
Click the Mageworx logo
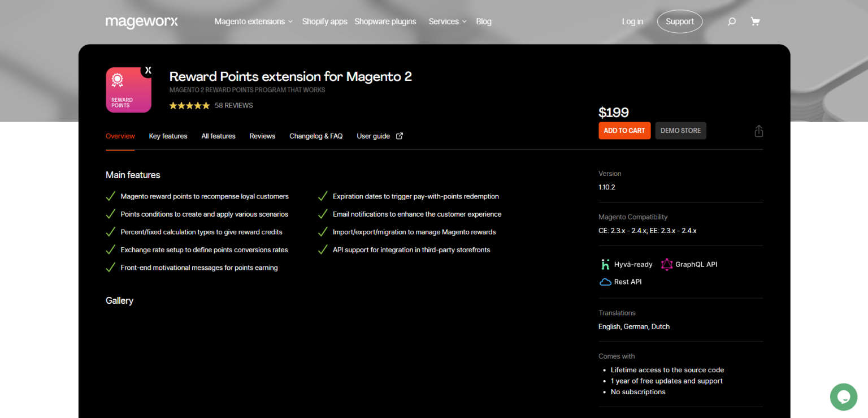tap(141, 21)
